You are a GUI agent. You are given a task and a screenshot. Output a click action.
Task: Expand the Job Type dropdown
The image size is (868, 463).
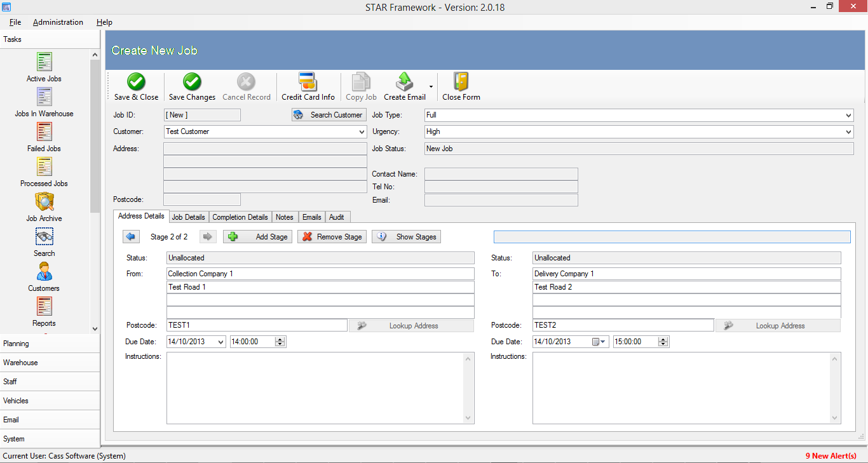click(848, 115)
